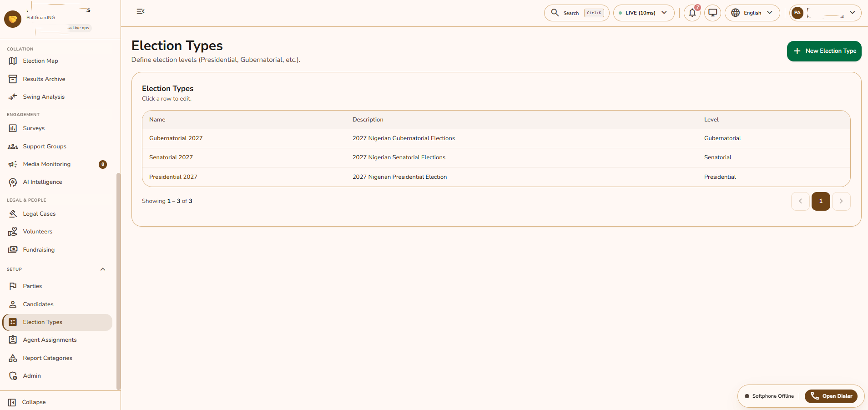Open Media Monitoring
The height and width of the screenshot is (410, 868).
tap(58, 164)
